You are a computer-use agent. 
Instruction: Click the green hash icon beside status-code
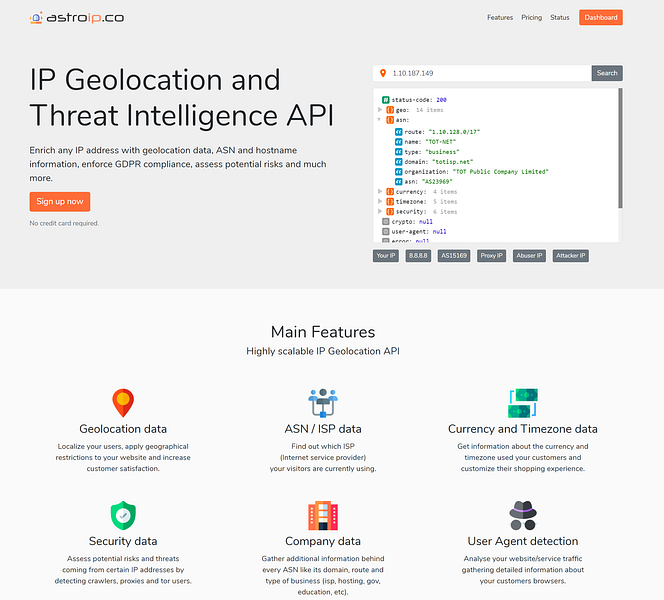385,100
